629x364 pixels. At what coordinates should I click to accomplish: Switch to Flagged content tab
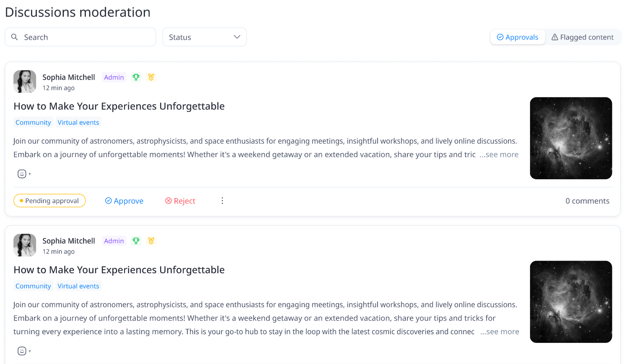tap(583, 37)
